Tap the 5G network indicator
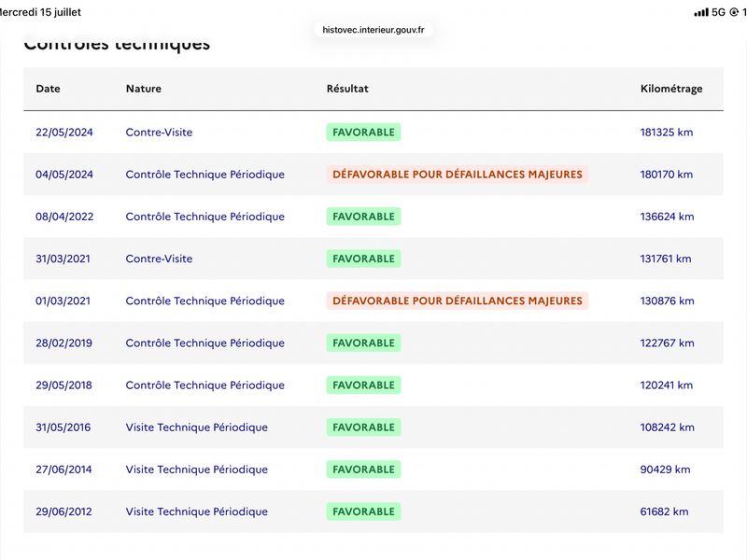This screenshot has height=560, width=747. click(x=718, y=12)
